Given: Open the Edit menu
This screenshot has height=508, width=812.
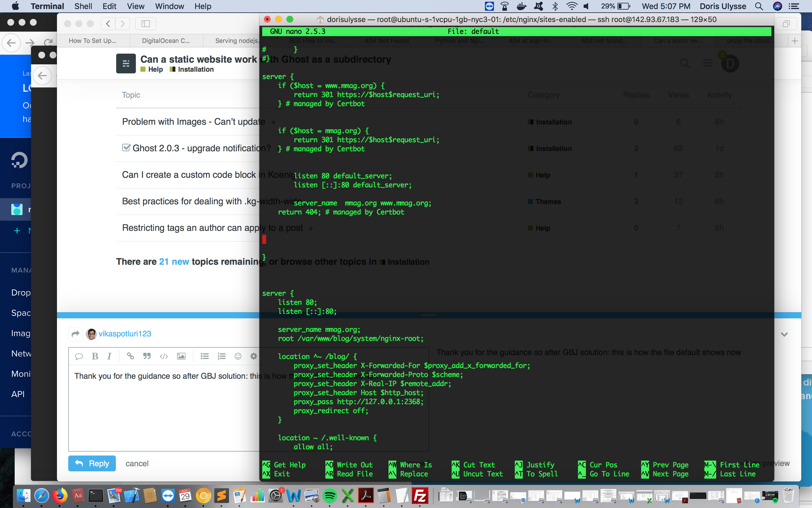Looking at the screenshot, I should tap(109, 6).
